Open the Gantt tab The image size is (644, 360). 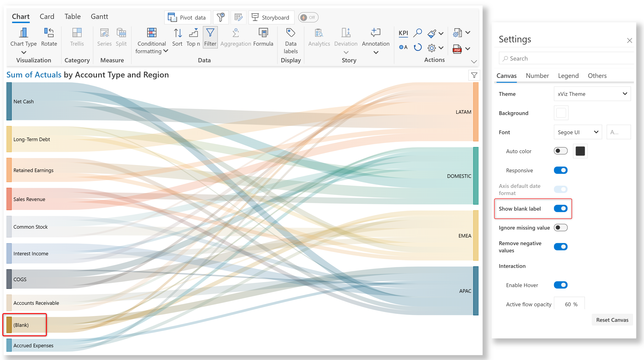(x=99, y=16)
